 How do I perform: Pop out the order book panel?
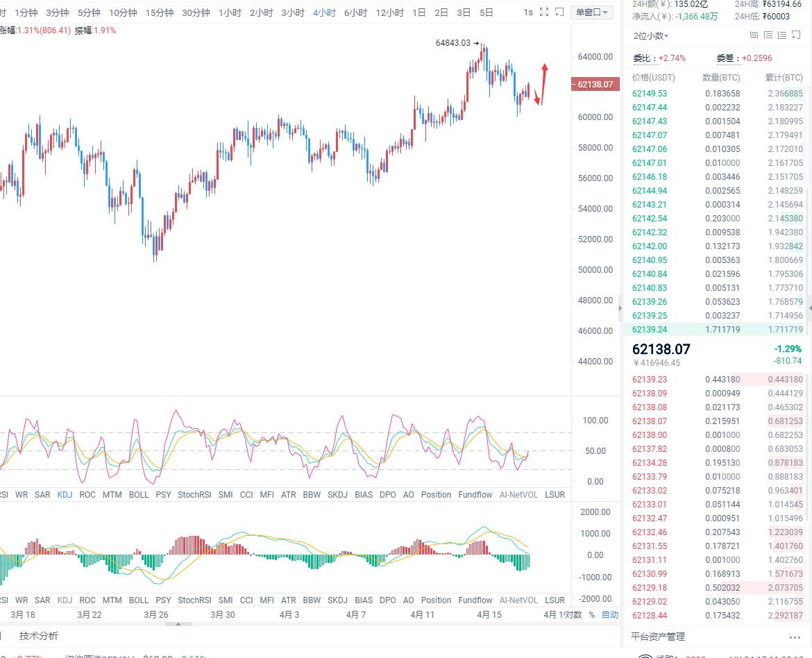coord(797,35)
